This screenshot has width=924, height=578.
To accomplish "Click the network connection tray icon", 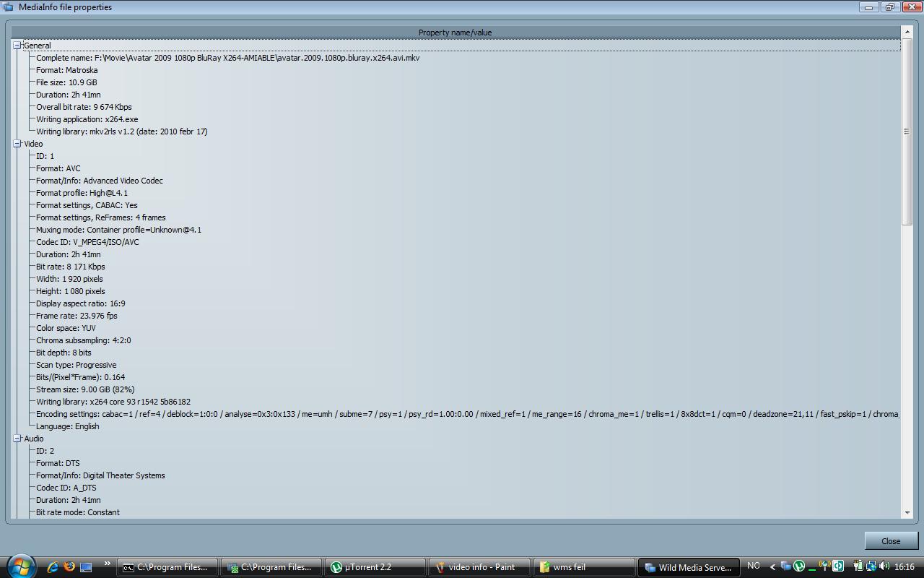I will (x=871, y=566).
